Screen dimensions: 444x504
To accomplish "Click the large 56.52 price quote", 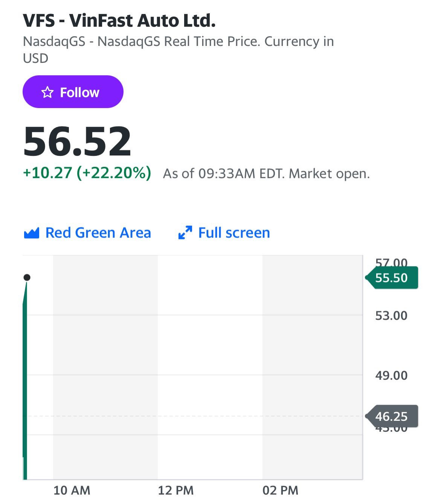I will coord(77,142).
